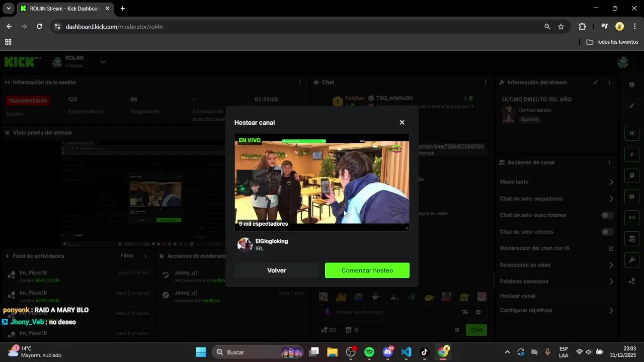Open the emoji picker in chat
The width and height of the screenshot is (644, 362).
478,312
